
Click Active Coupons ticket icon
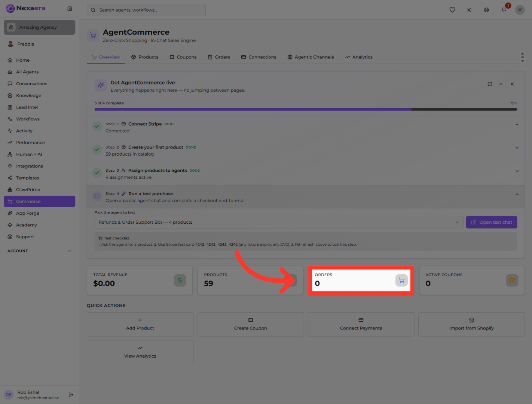tap(512, 281)
